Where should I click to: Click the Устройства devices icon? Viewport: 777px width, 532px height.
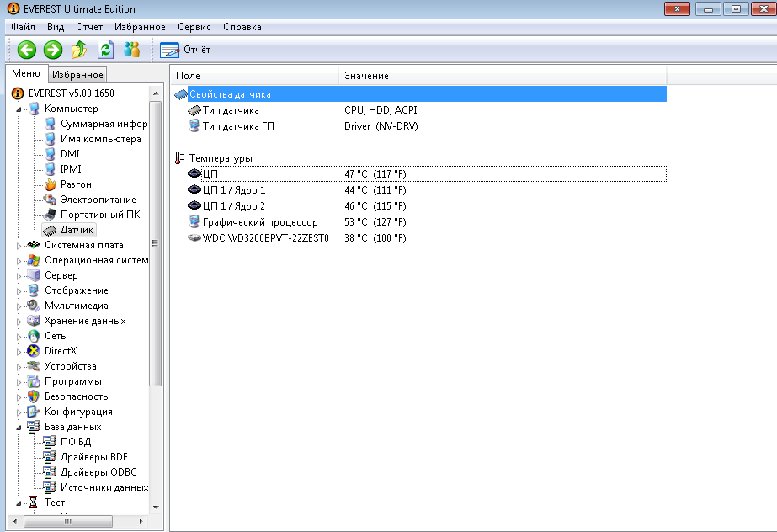(x=34, y=366)
